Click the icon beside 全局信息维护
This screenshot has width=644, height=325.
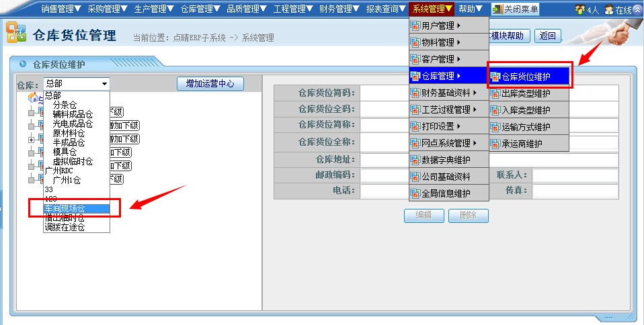[415, 193]
